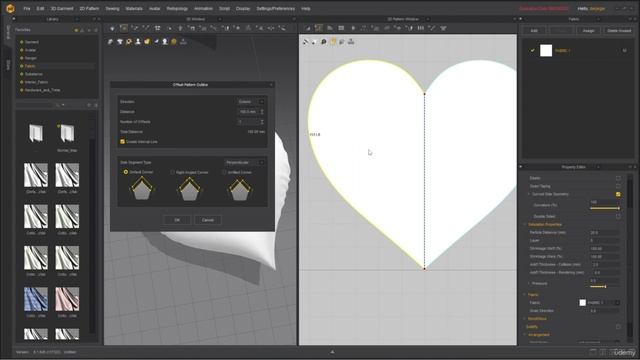Select the Mitered Corner radio option

click(x=126, y=172)
